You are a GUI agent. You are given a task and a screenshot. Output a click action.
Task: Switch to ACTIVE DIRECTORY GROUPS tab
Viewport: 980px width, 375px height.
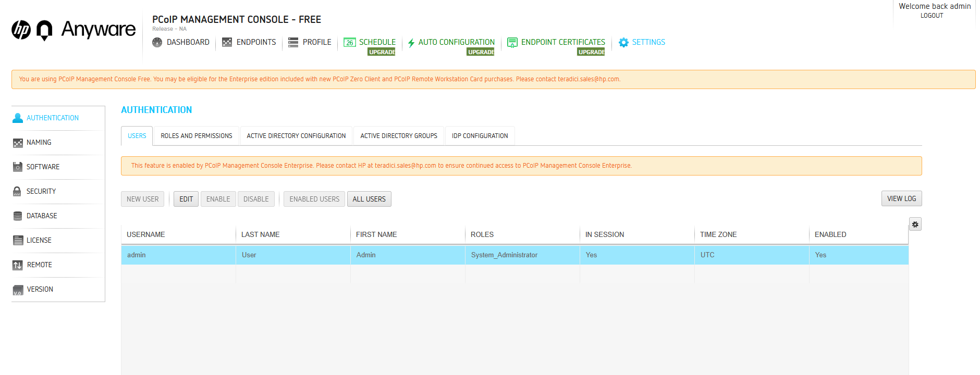point(399,136)
